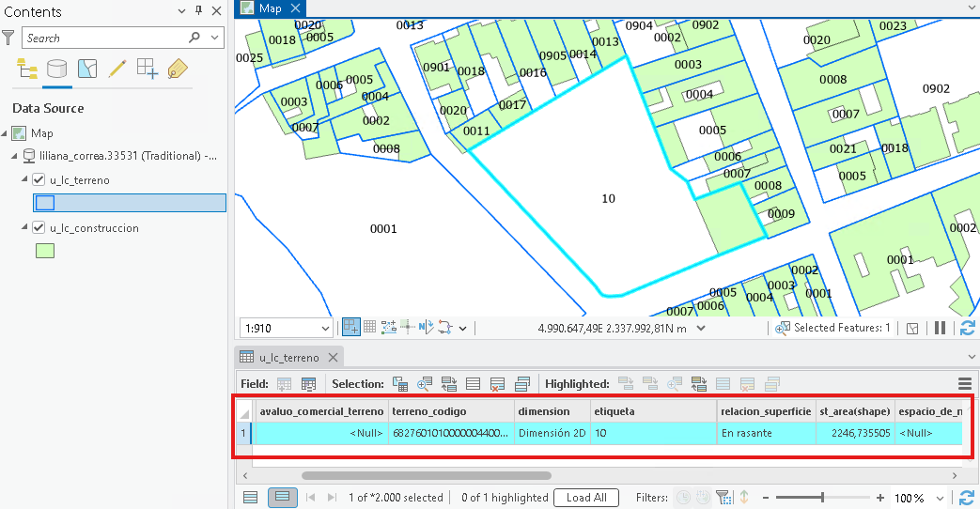This screenshot has height=509, width=980.
Task: Open coordinate display units dropdown
Action: click(701, 328)
